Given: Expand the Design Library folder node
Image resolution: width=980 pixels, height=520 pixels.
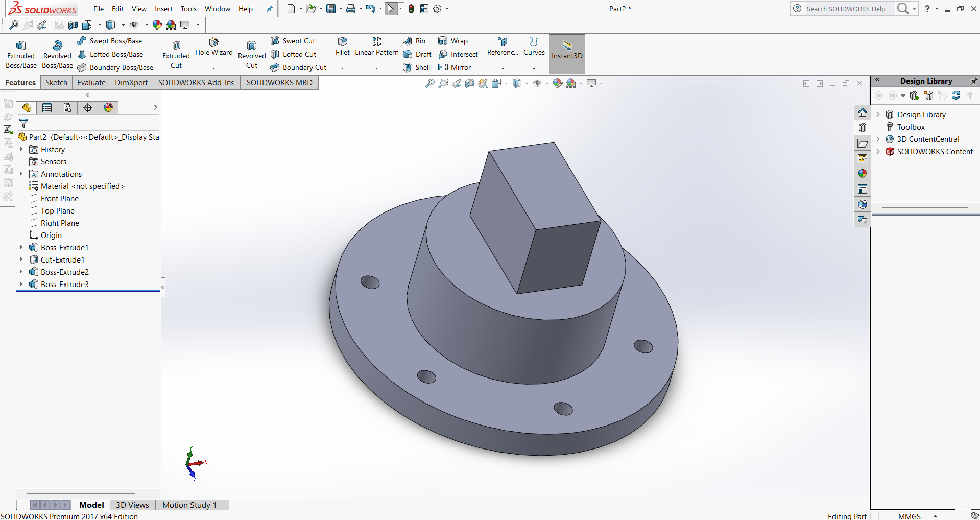Looking at the screenshot, I should point(878,114).
